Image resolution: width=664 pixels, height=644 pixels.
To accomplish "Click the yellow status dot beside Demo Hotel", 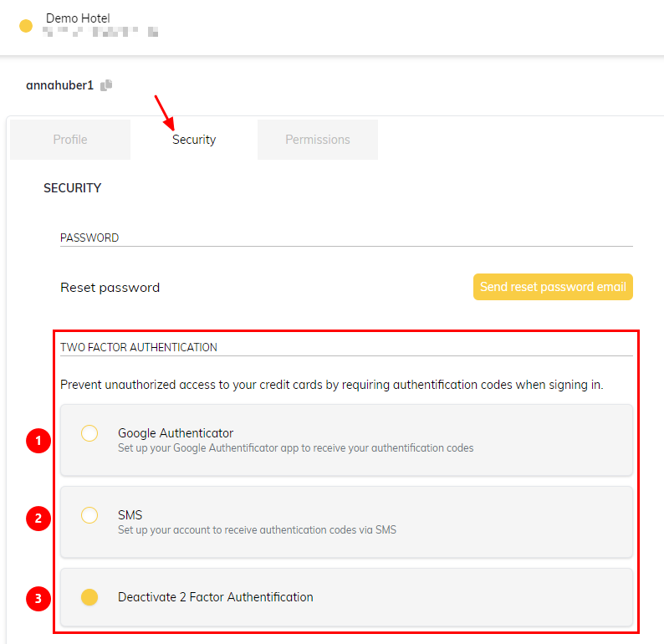I will [26, 26].
